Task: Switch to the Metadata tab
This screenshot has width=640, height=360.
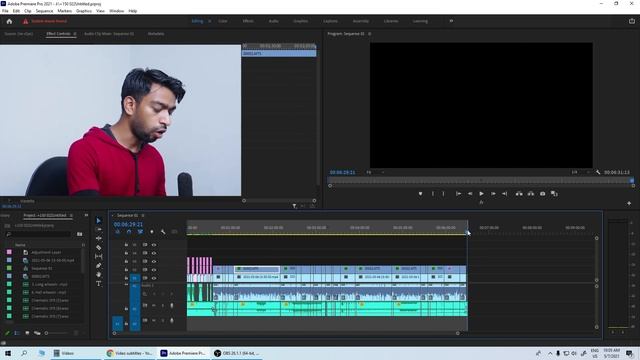Action: point(156,34)
